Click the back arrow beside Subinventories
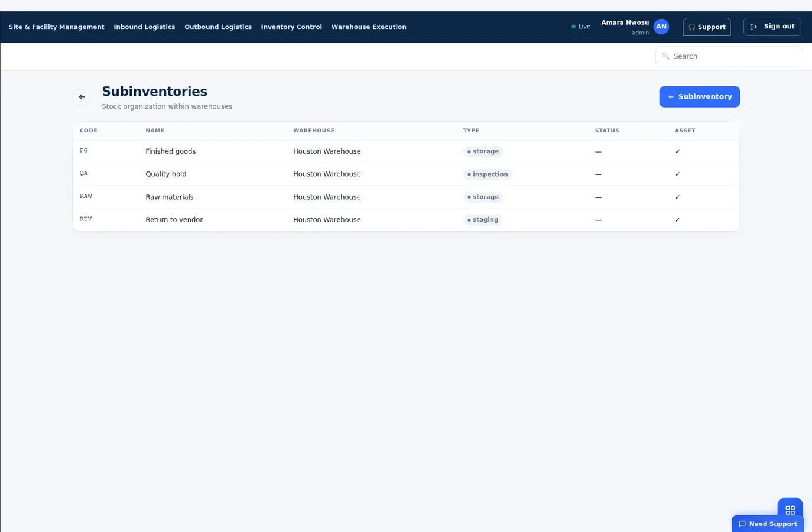 coord(82,97)
